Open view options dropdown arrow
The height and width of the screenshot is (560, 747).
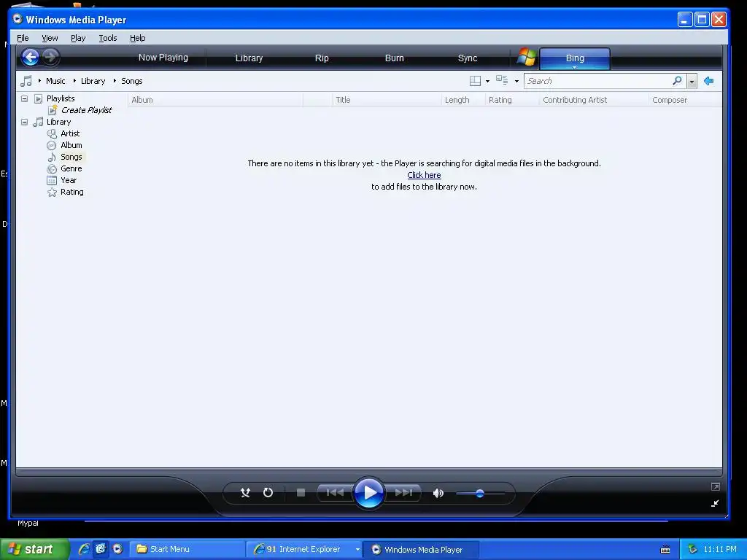[x=516, y=82]
